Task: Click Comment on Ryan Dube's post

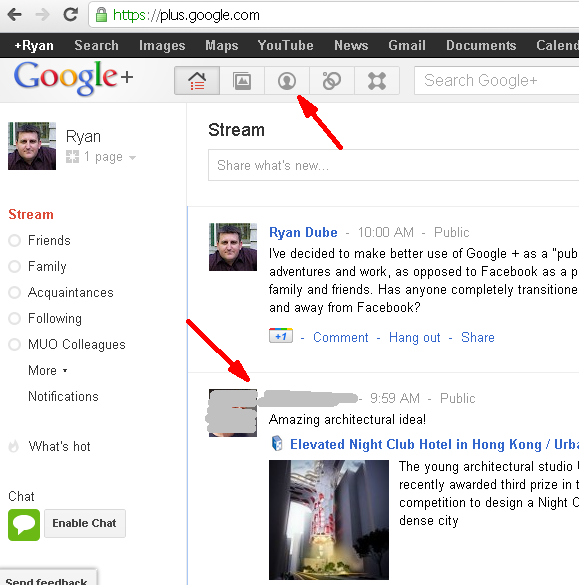Action: 340,337
